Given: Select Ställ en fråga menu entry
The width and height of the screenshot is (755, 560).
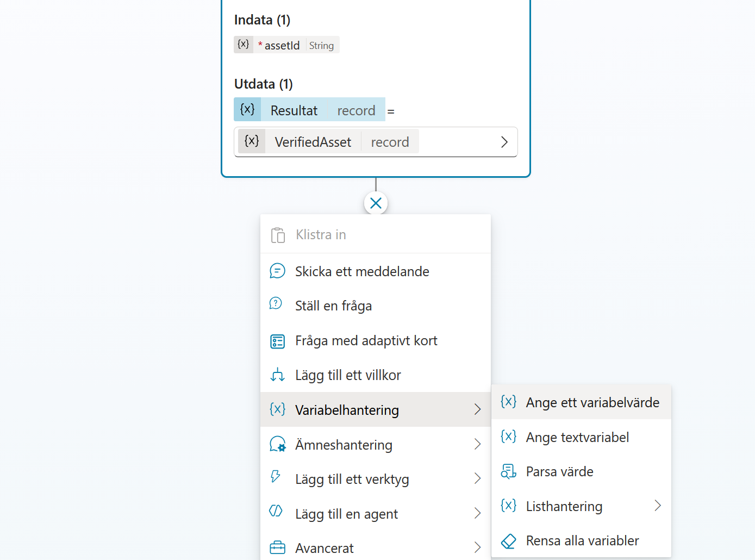Looking at the screenshot, I should click(x=376, y=306).
